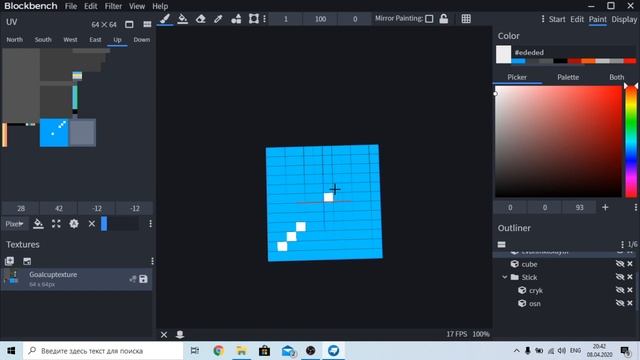Switch UV face to North

(x=15, y=40)
